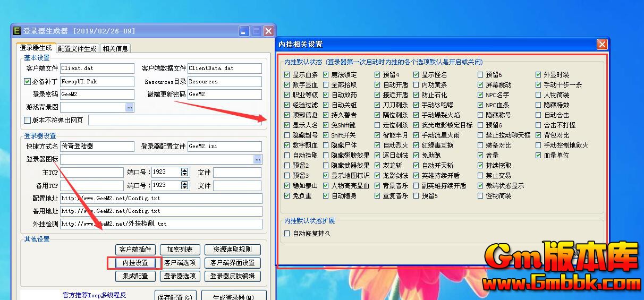This screenshot has width=644, height=300.
Task: Toggle 微端状态显示 checkbox
Action: [x=481, y=186]
